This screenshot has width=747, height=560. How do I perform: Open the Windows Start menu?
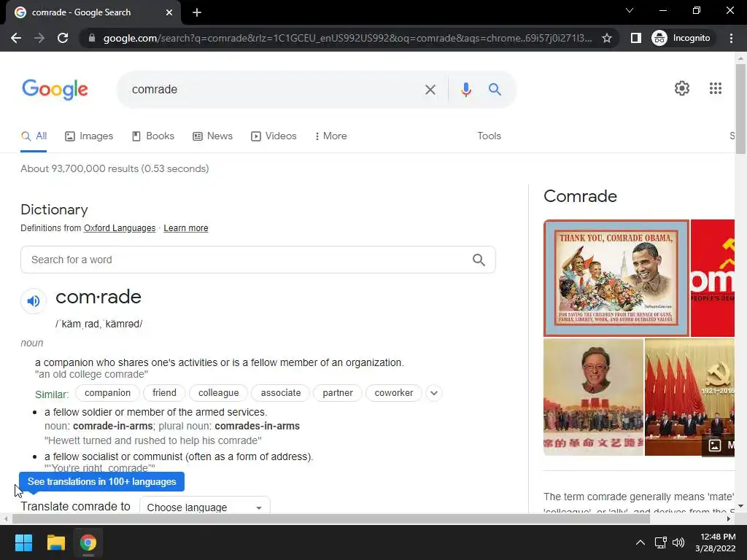click(23, 542)
